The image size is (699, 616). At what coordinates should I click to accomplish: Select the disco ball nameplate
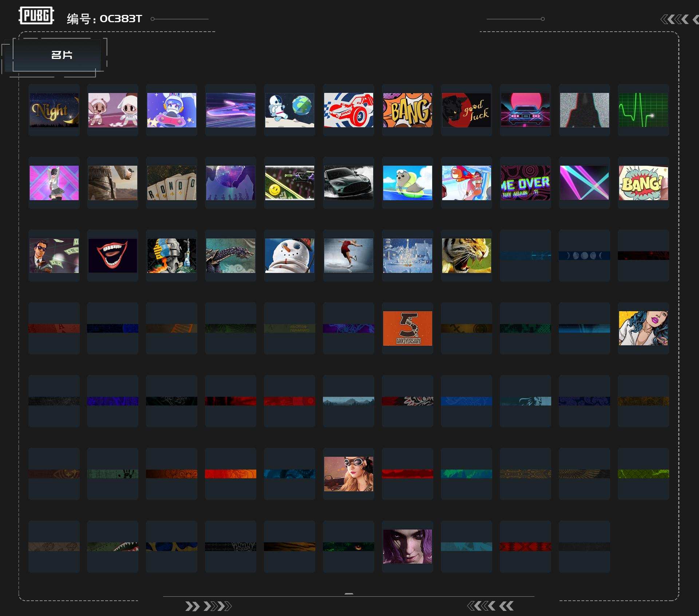tap(231, 183)
